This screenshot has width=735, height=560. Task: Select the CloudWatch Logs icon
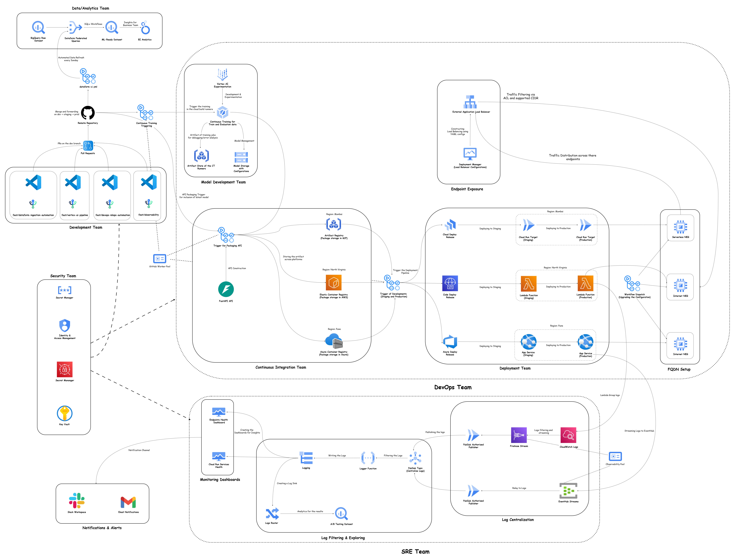click(568, 435)
